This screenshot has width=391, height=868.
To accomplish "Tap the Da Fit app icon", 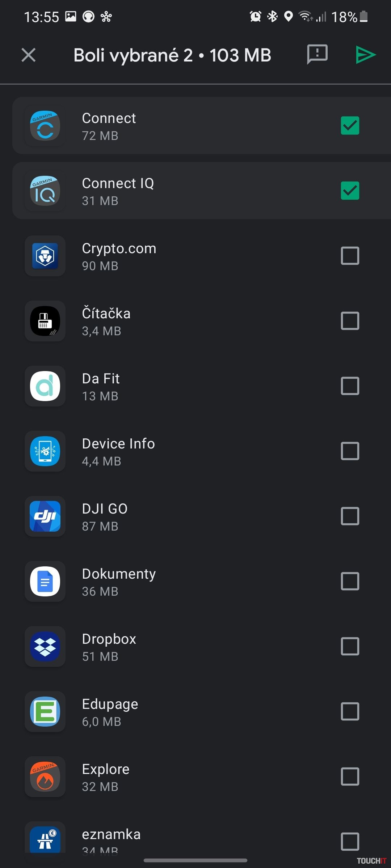I will 45,386.
